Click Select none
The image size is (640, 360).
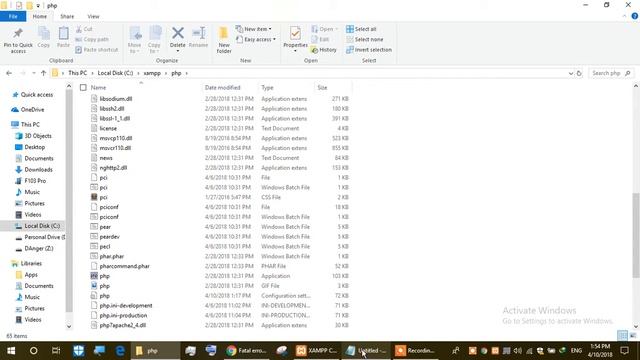(x=364, y=40)
